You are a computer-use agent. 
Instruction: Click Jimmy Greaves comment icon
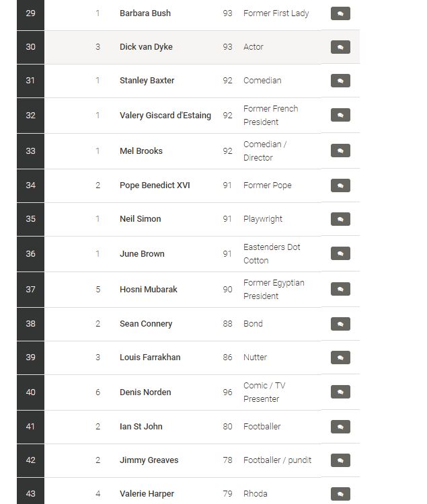click(x=340, y=460)
